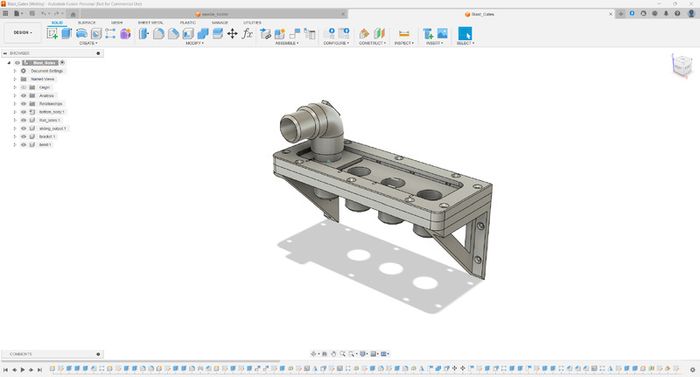The image size is (700, 377).
Task: Jump to timeline end
Action: [39, 369]
